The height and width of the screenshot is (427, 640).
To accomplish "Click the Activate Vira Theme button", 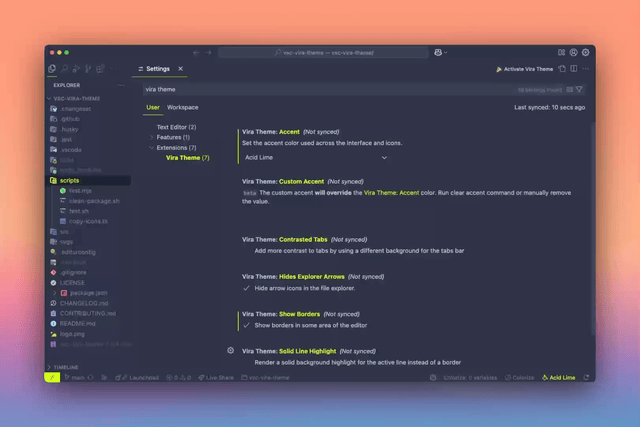I will [x=524, y=69].
